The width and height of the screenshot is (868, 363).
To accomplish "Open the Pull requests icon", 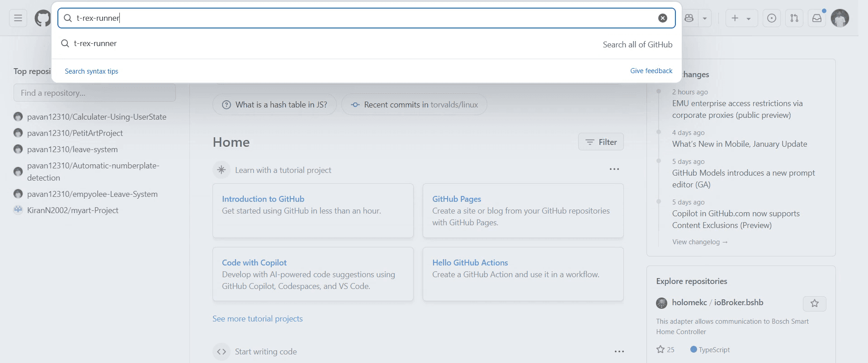I will click(794, 18).
